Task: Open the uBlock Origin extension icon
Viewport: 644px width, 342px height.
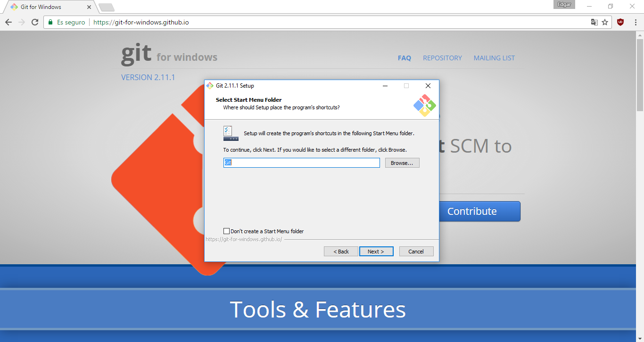Action: pos(620,22)
